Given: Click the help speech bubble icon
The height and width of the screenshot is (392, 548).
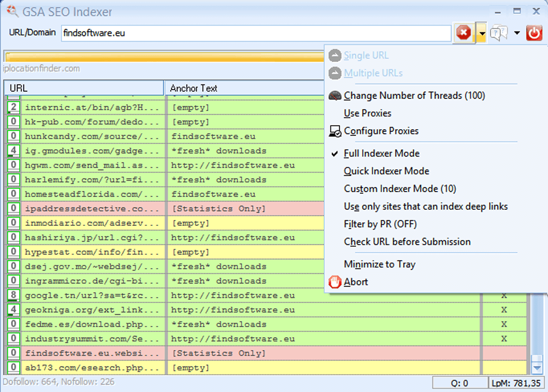Looking at the screenshot, I should point(498,33).
